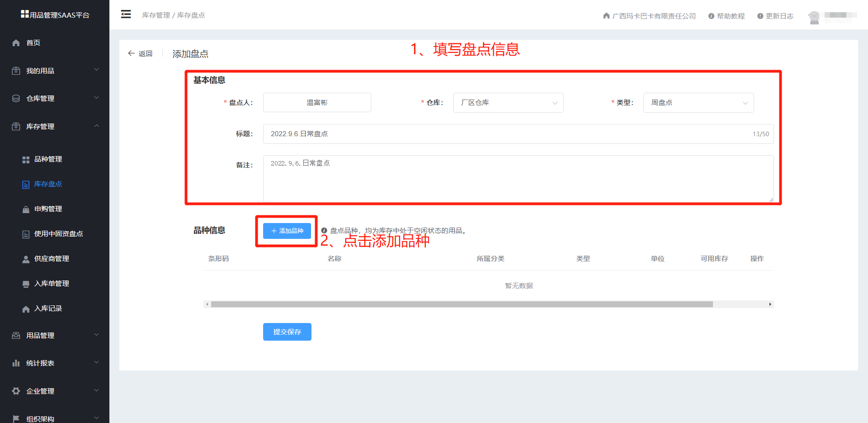
Task: Click the scrollbar right arrow
Action: pyautogui.click(x=770, y=304)
